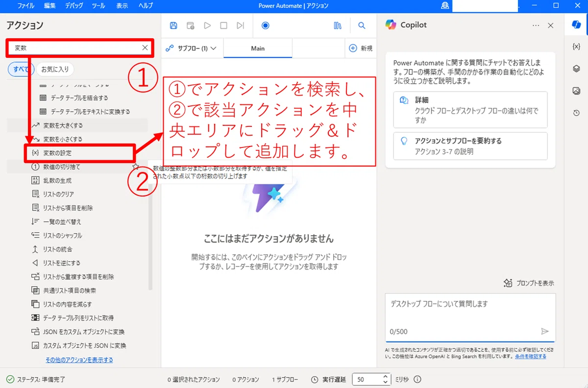Select JSON をカスタム オブジェクトに変換 action
This screenshot has height=388, width=588.
click(77, 332)
